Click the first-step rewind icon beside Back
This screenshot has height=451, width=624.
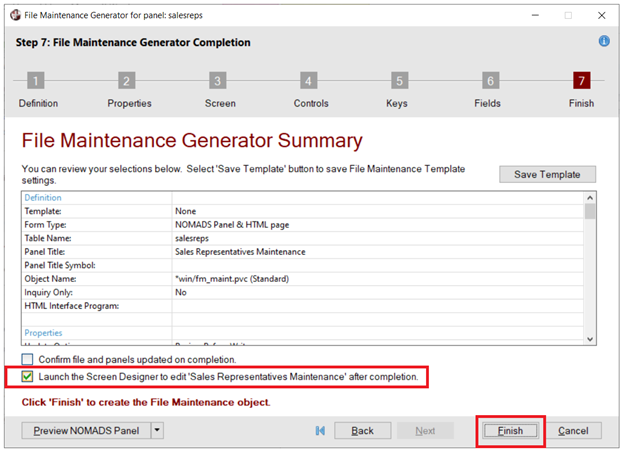pyautogui.click(x=320, y=430)
